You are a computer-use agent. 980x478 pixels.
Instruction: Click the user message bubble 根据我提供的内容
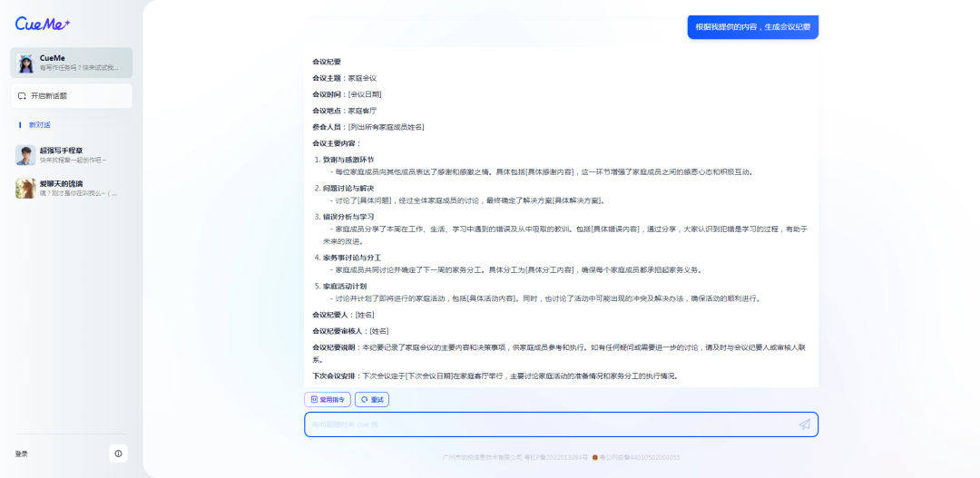tap(752, 27)
